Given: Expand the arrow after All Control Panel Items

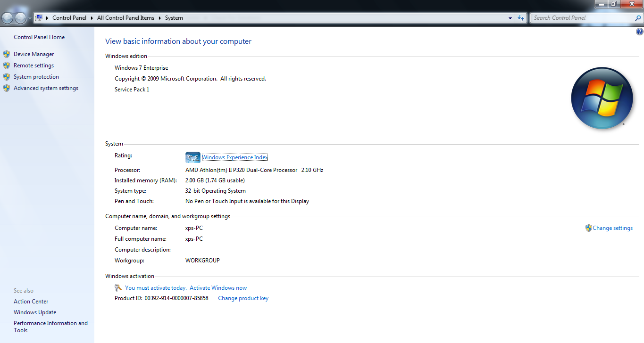Looking at the screenshot, I should point(159,18).
